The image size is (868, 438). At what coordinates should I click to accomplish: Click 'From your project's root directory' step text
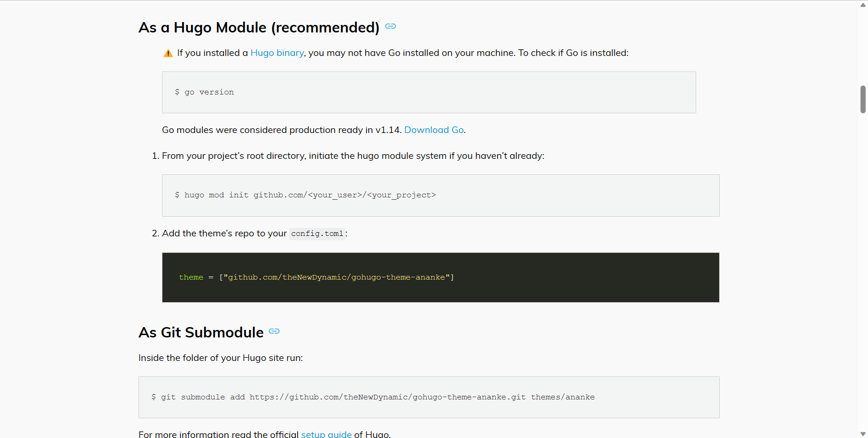(x=353, y=156)
